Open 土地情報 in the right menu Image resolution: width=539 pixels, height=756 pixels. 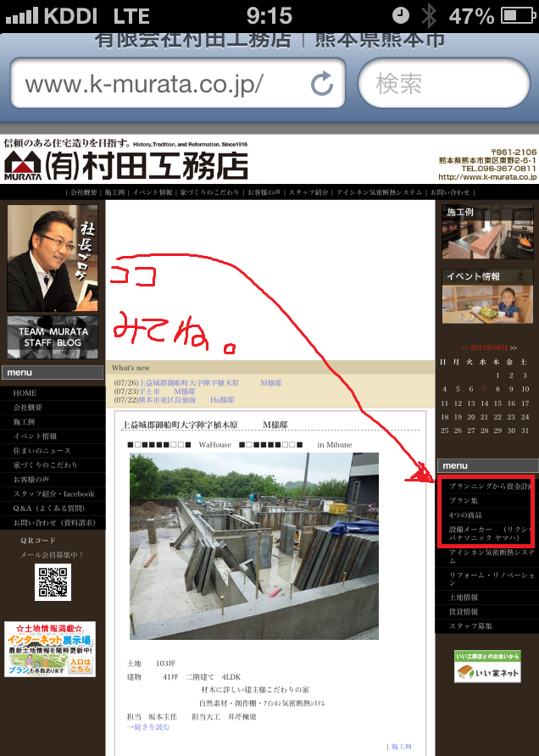(464, 598)
